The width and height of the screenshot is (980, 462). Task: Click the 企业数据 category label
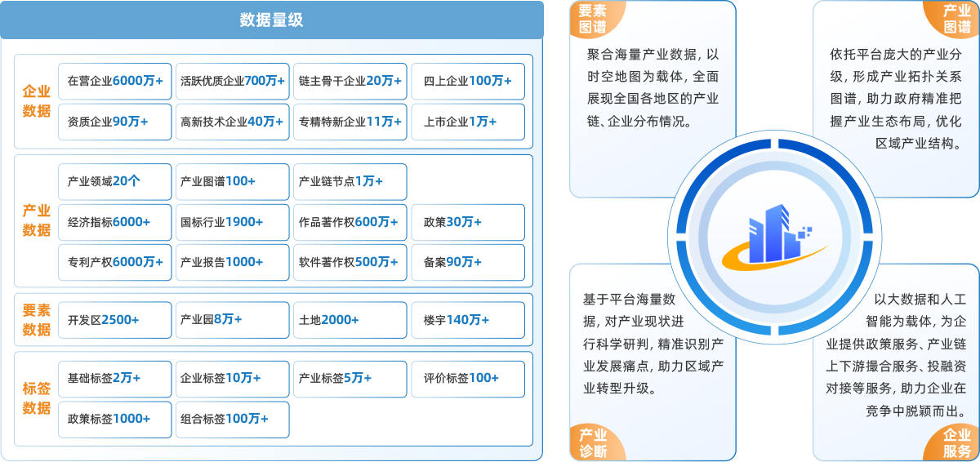37,101
